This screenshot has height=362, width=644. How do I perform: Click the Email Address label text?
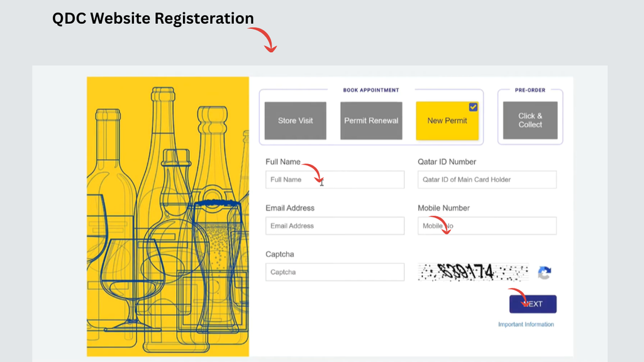(x=290, y=208)
